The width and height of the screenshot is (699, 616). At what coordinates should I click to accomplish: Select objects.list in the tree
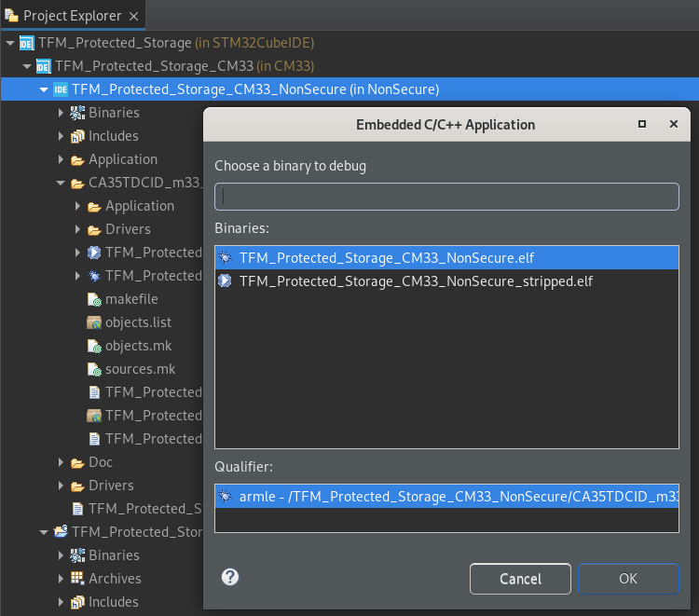tap(138, 322)
